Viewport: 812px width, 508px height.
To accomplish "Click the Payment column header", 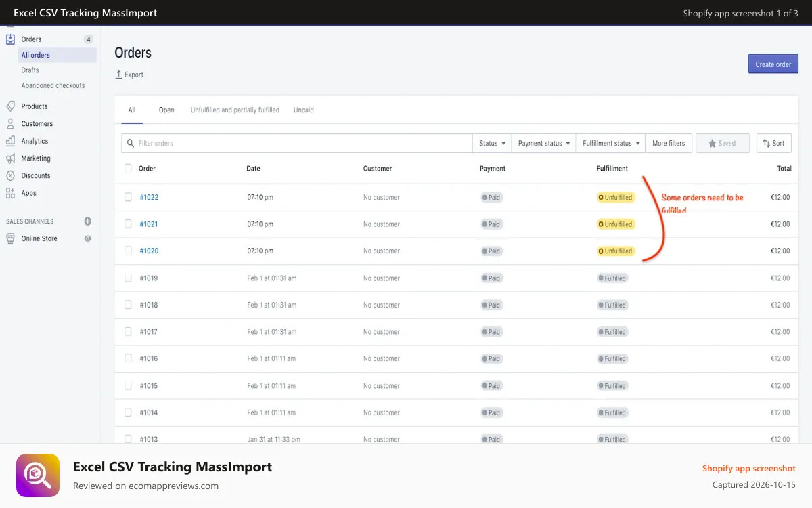I will point(493,169).
